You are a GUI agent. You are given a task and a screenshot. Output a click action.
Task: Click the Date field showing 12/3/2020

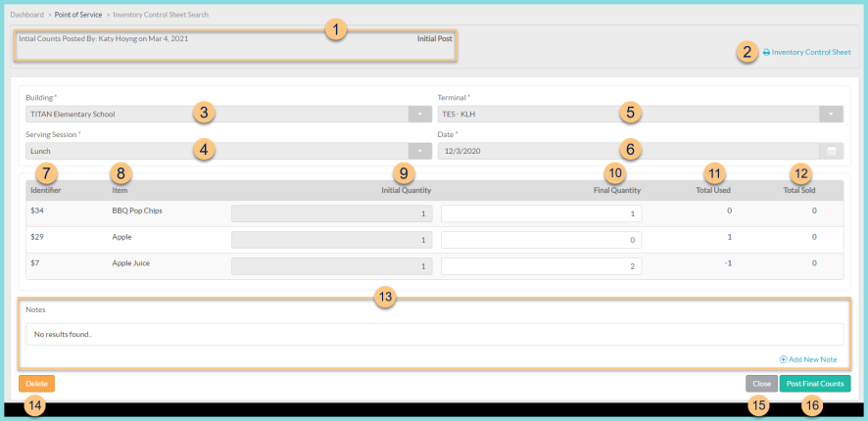tap(628, 151)
